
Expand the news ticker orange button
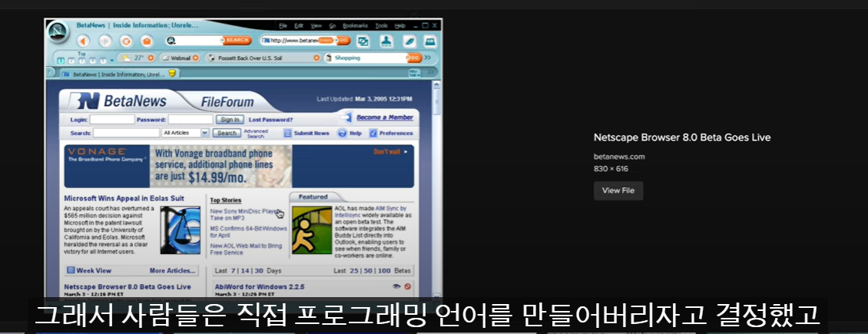point(316,58)
